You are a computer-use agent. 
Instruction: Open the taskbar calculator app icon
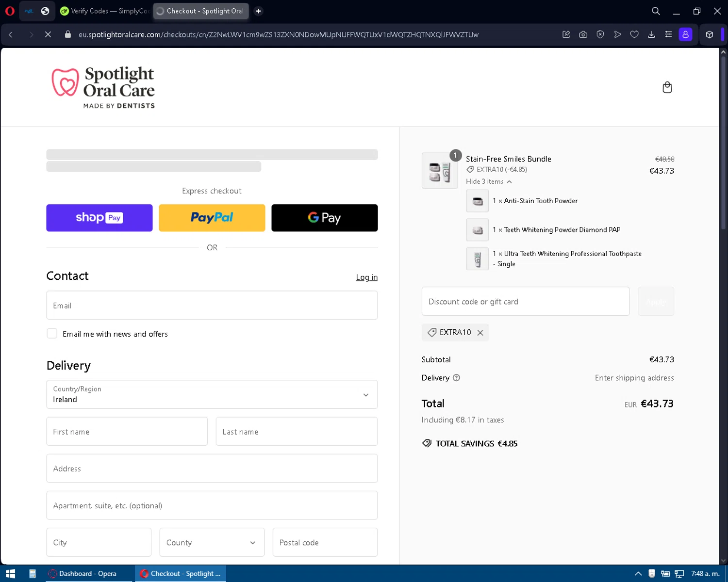pos(33,574)
